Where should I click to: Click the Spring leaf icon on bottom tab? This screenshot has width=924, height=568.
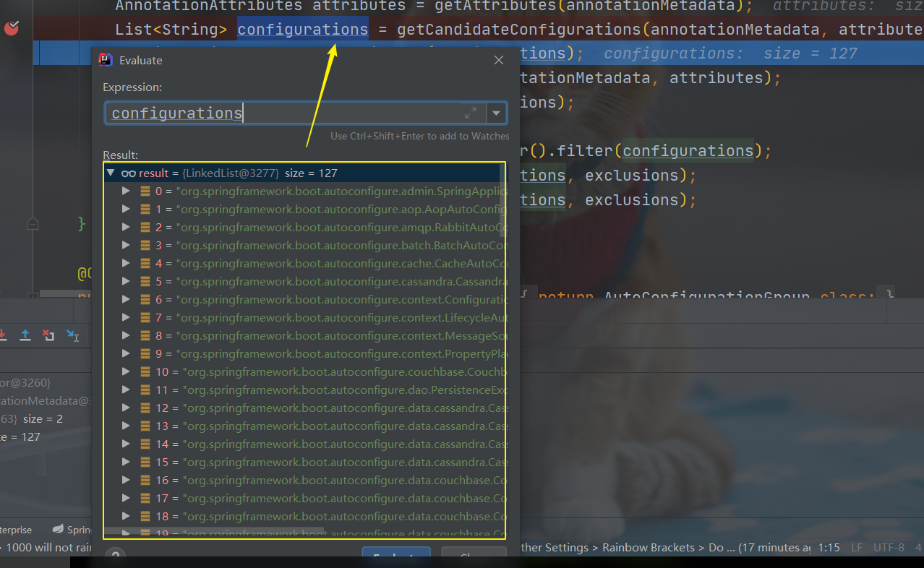[58, 530]
